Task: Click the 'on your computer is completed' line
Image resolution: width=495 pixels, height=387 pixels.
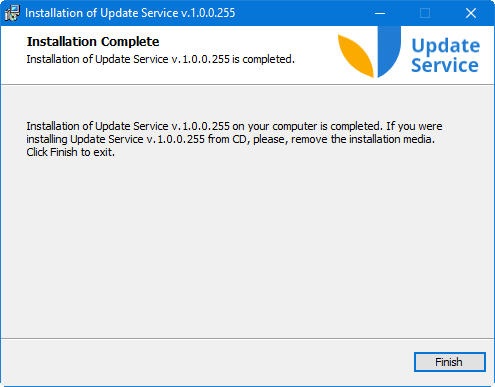Action: point(234,126)
